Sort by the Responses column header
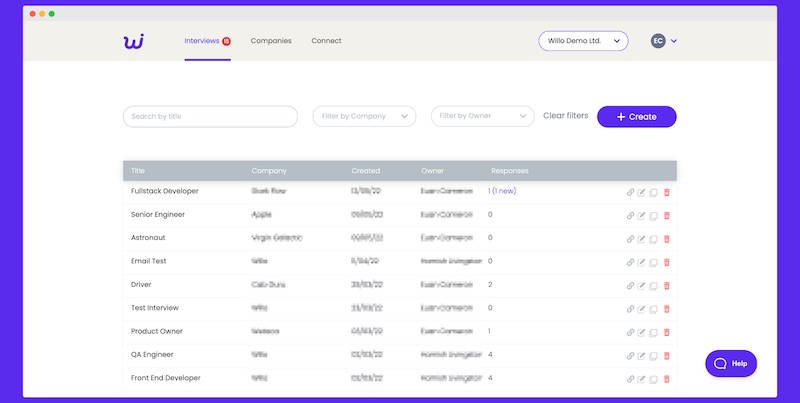Image resolution: width=800 pixels, height=403 pixels. point(510,171)
